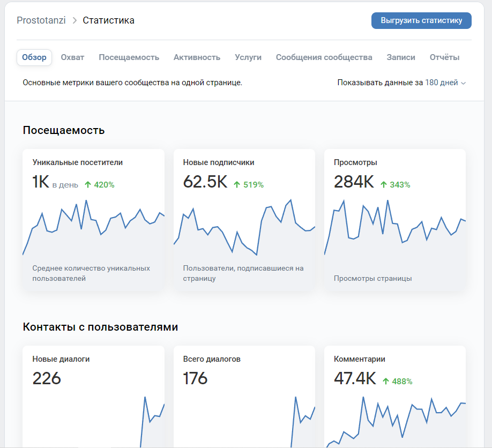Click the 62.5K subscribers value

pos(205,182)
